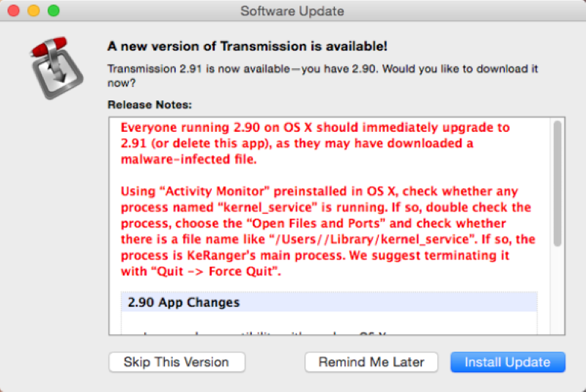Click the heading about the new Transmission version
The image size is (586, 392).
247,46
